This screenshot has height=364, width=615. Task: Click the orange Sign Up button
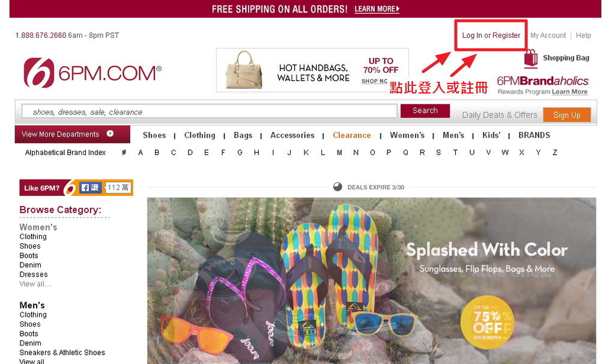(567, 115)
